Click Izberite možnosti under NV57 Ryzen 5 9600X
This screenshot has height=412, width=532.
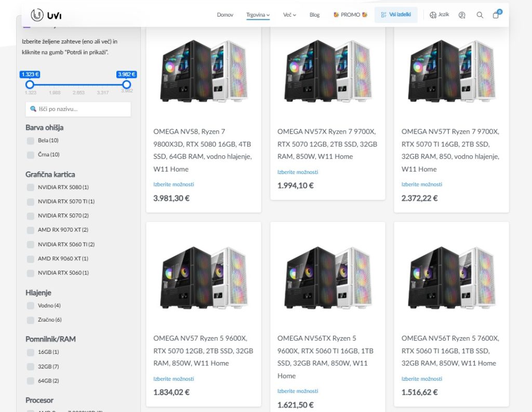[x=174, y=379]
